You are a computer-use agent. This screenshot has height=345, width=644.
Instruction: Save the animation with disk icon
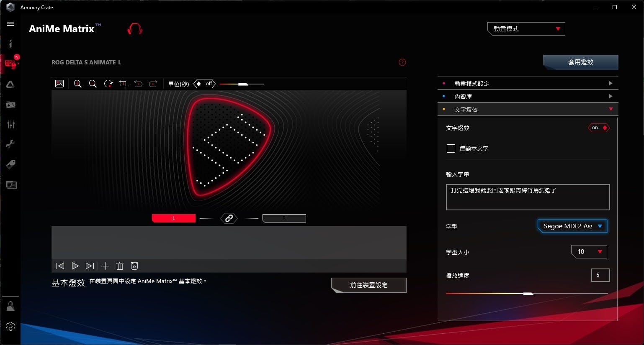134,266
